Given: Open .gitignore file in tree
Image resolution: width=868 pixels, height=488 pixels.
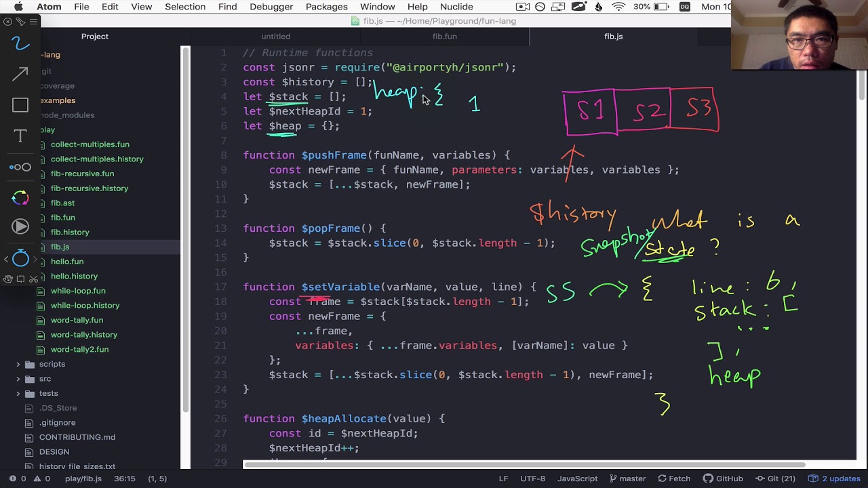Looking at the screenshot, I should tap(58, 423).
